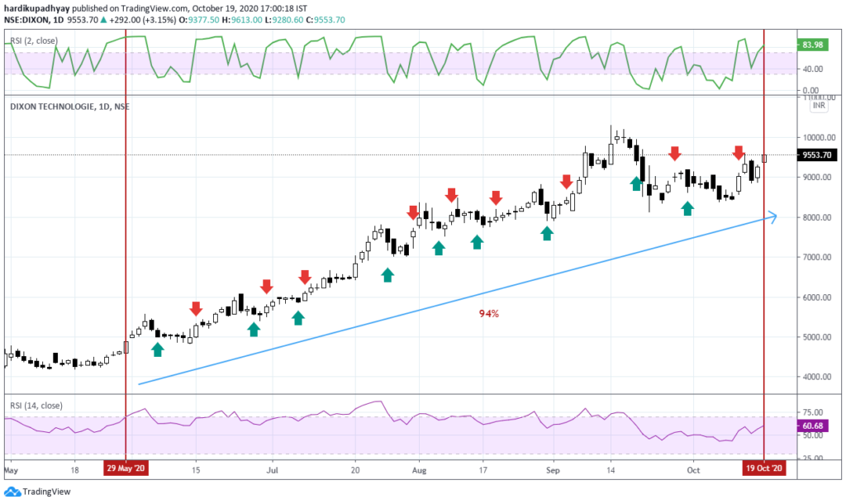The height and width of the screenshot is (504, 846).
Task: Click the 19 Oct '20 date marker
Action: pyautogui.click(x=764, y=468)
